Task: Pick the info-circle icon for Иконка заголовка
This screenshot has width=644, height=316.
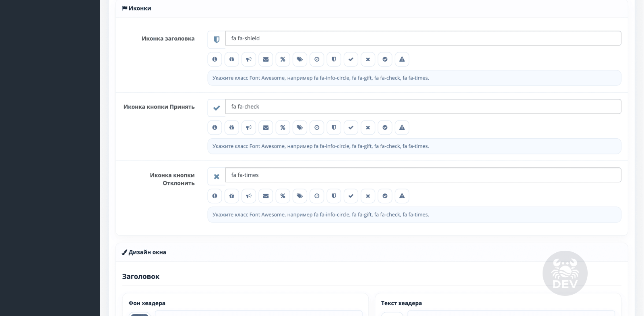Action: [215, 59]
